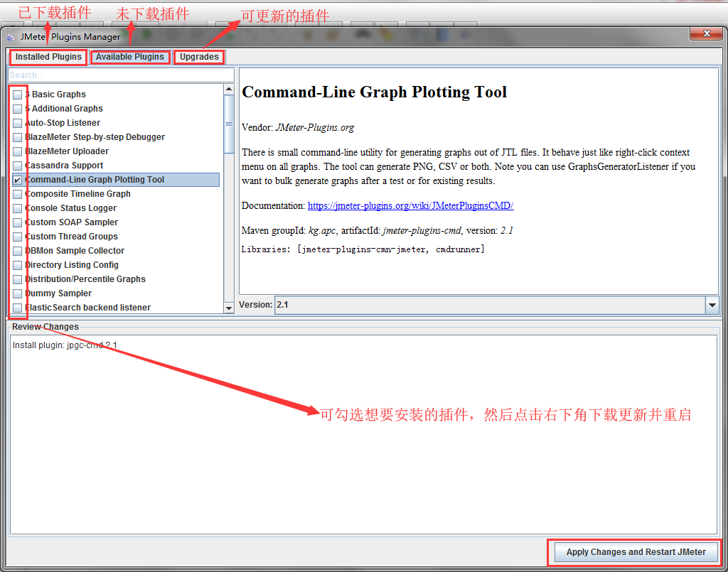Screen dimensions: 728x572
Task: Click Apply Changes and Restart JMeter
Action: 636,552
